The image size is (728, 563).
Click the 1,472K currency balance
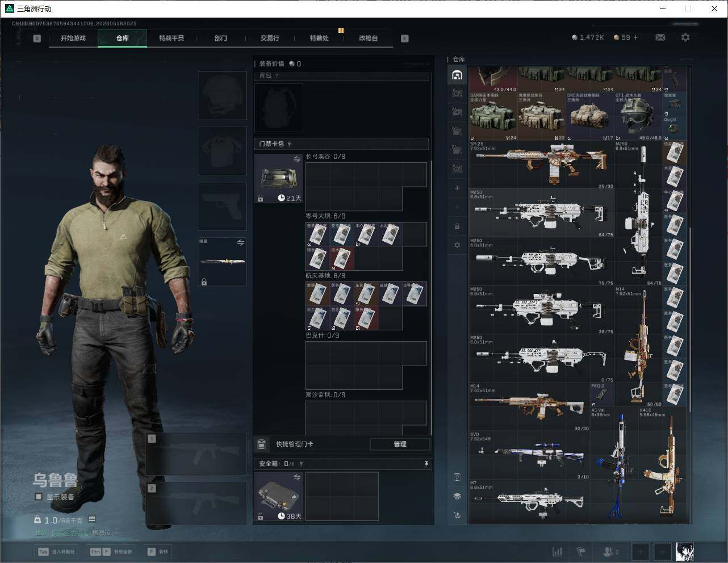pyautogui.click(x=588, y=37)
